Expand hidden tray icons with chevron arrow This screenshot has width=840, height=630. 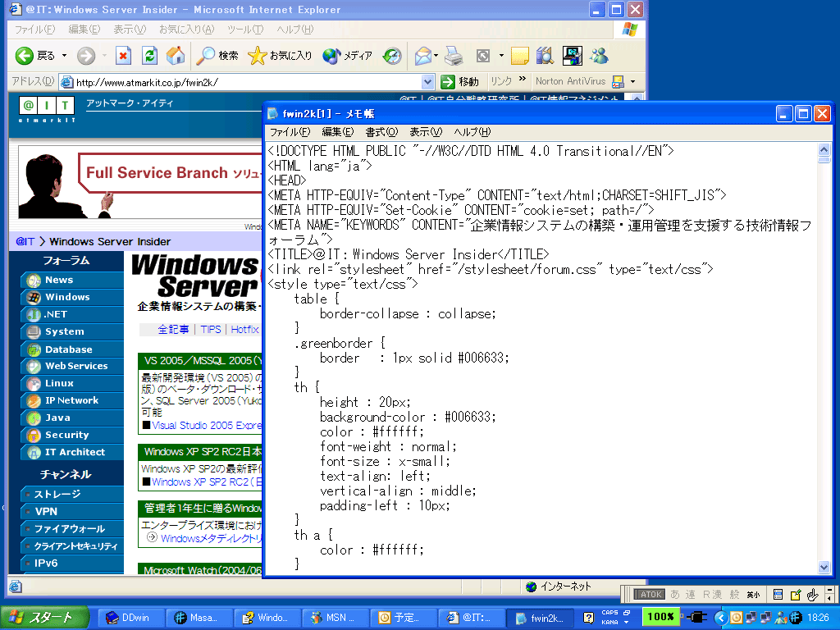click(x=720, y=618)
